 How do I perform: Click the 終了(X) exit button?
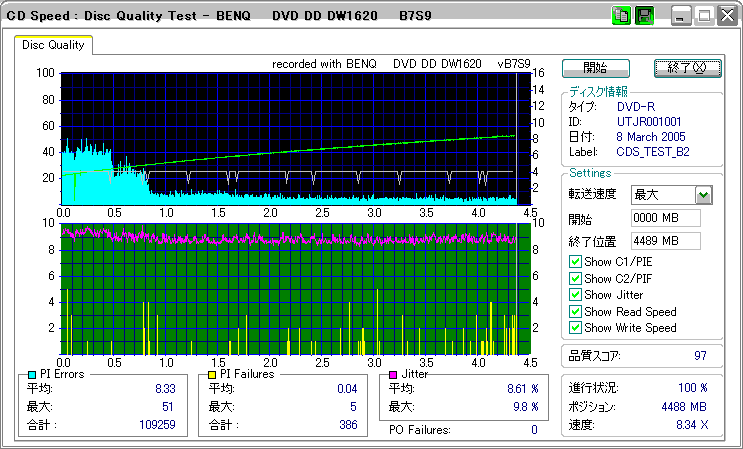tap(687, 68)
